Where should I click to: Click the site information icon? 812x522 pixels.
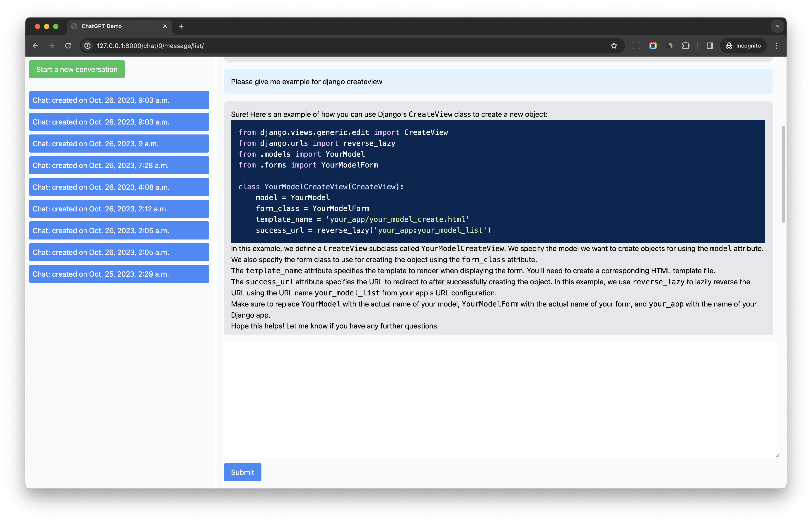click(x=87, y=46)
